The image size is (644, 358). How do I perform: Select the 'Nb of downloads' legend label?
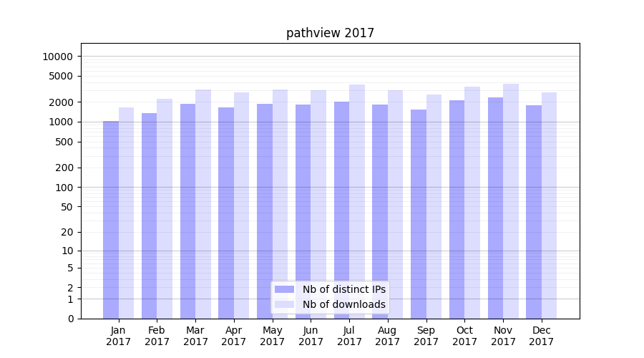343,304
